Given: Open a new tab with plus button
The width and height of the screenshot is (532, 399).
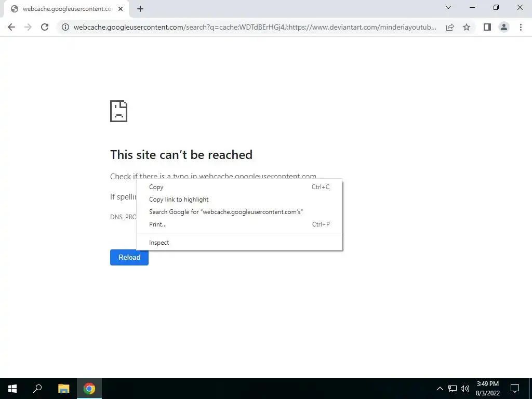Looking at the screenshot, I should click(x=140, y=9).
